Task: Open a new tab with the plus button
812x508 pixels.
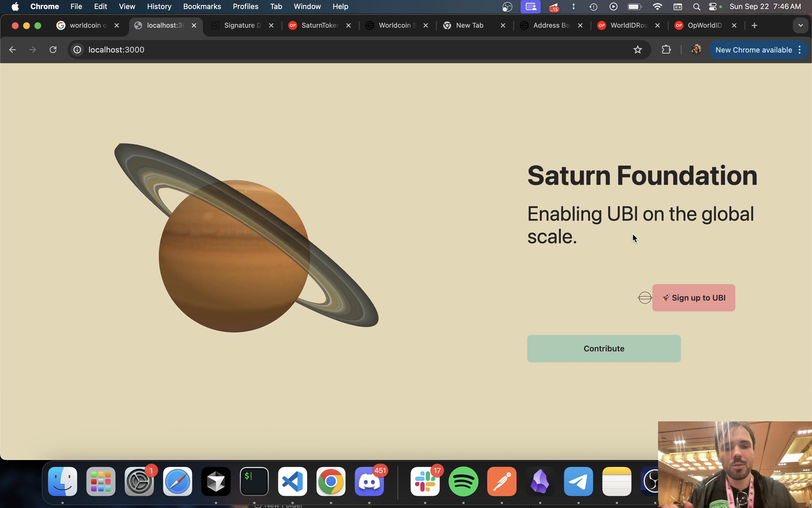Action: (x=754, y=25)
